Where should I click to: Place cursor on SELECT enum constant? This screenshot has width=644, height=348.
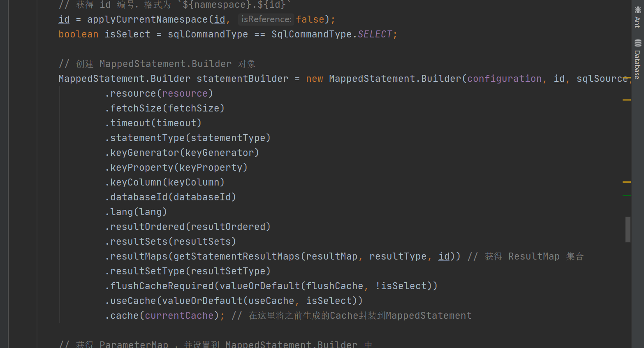375,34
